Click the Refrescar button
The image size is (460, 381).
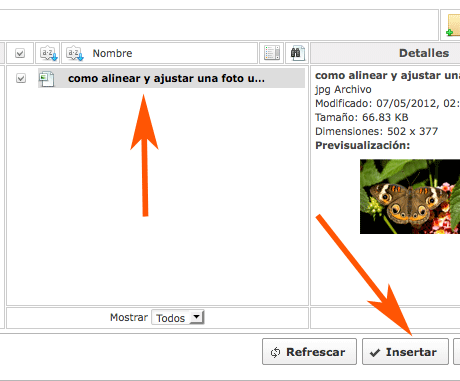309,352
